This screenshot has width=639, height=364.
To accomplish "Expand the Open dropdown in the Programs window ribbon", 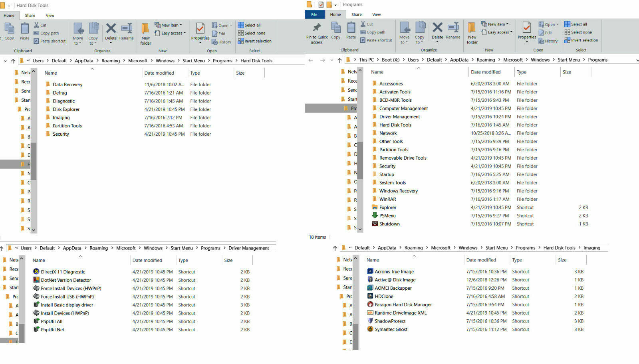I will (x=549, y=24).
